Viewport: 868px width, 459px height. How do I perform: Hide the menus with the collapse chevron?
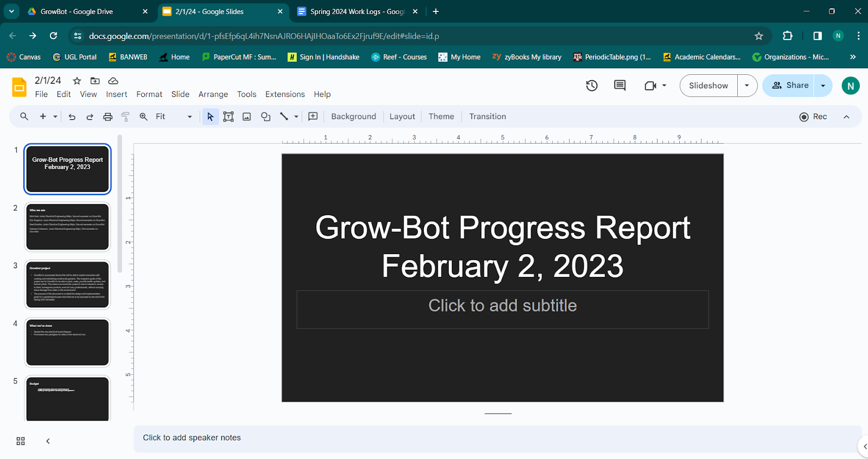pos(846,117)
